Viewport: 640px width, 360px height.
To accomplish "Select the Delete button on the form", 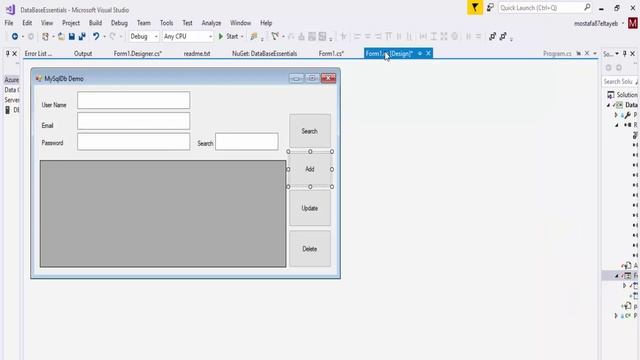I will tap(310, 249).
